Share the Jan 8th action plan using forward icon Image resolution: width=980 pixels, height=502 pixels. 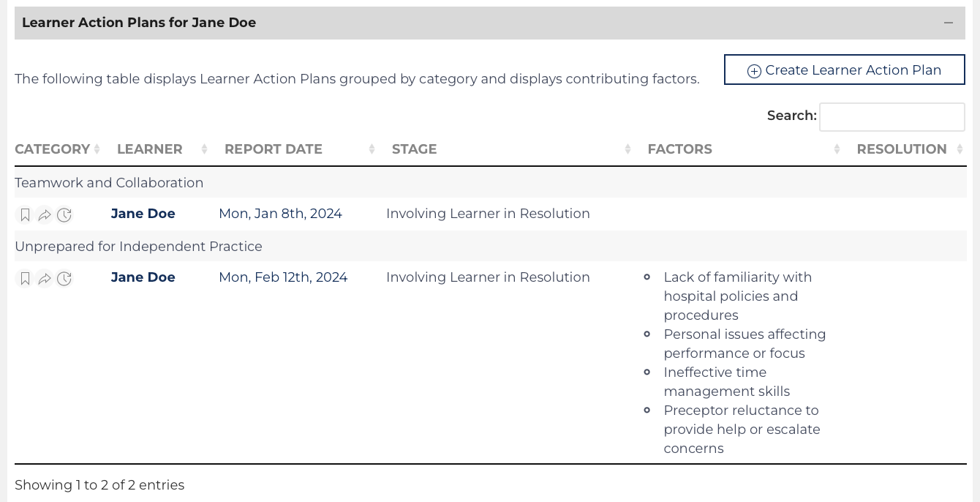[x=44, y=214]
